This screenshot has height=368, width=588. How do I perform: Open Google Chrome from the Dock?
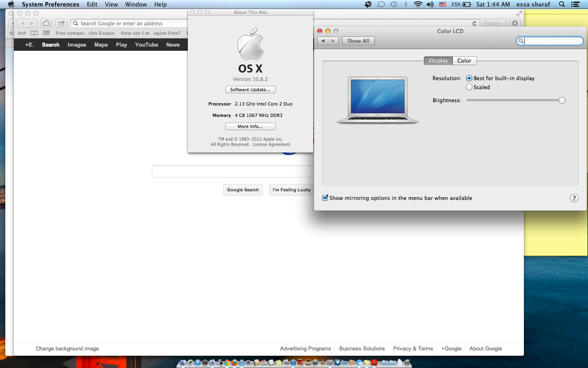pyautogui.click(x=227, y=362)
